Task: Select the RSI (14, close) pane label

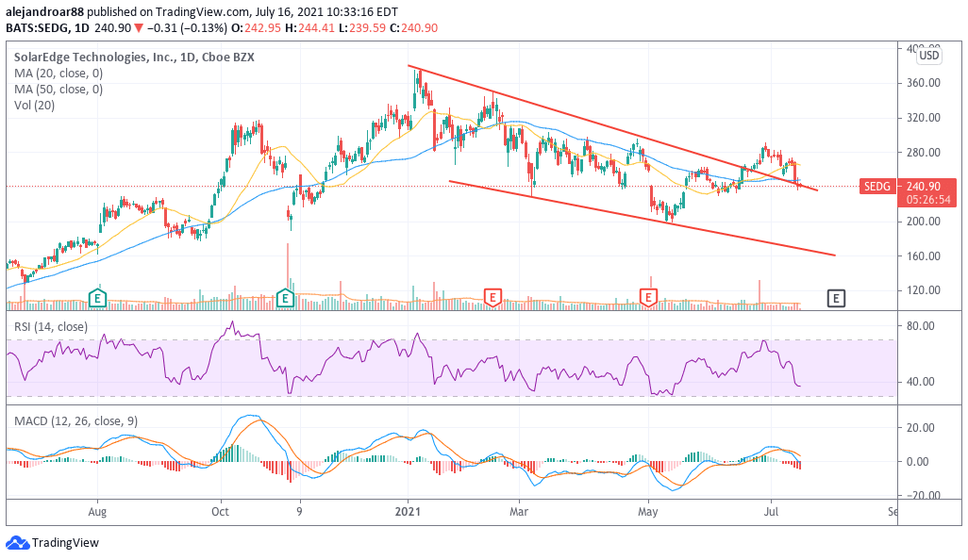Action: [x=51, y=327]
